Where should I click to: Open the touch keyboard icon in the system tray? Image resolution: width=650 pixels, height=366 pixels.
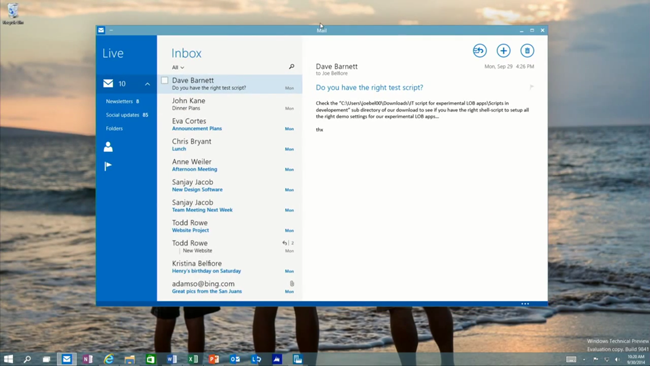pos(571,359)
